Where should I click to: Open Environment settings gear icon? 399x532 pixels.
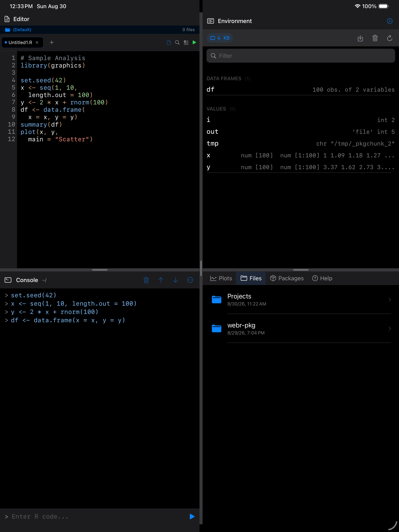tap(390, 21)
